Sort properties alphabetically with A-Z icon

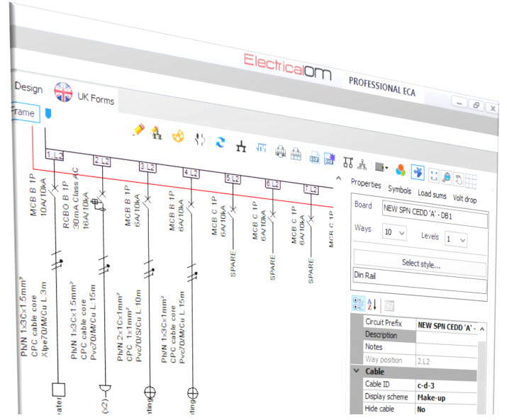click(x=372, y=305)
